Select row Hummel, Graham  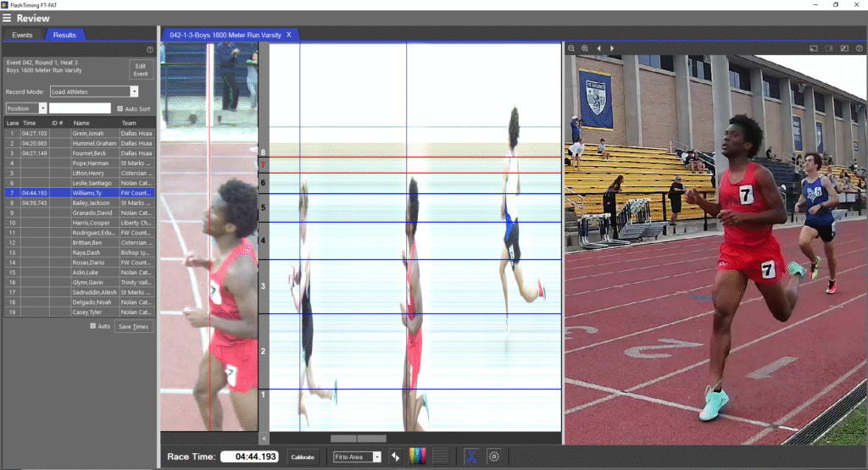[x=79, y=143]
